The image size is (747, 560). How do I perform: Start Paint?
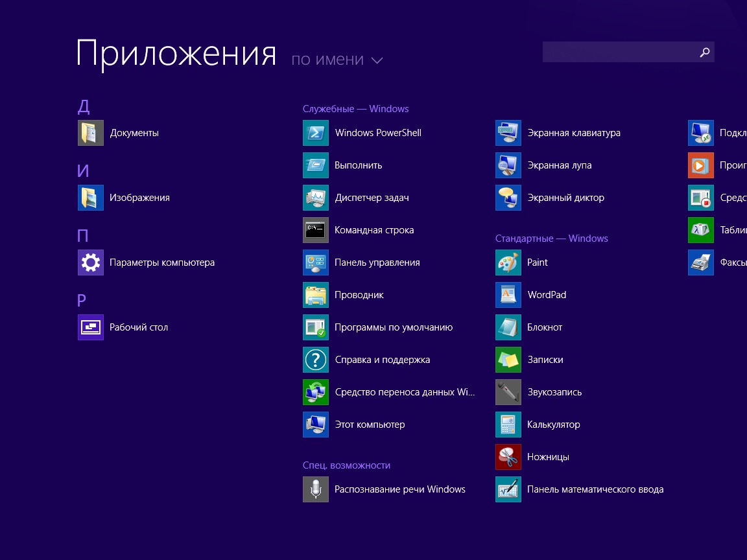pos(538,262)
